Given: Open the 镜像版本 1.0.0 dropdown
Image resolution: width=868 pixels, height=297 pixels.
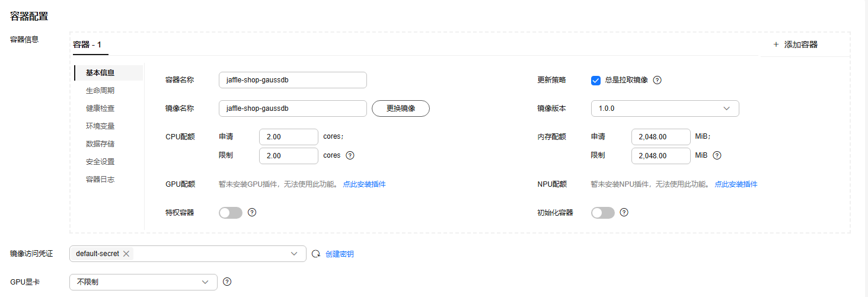Looking at the screenshot, I should point(665,108).
